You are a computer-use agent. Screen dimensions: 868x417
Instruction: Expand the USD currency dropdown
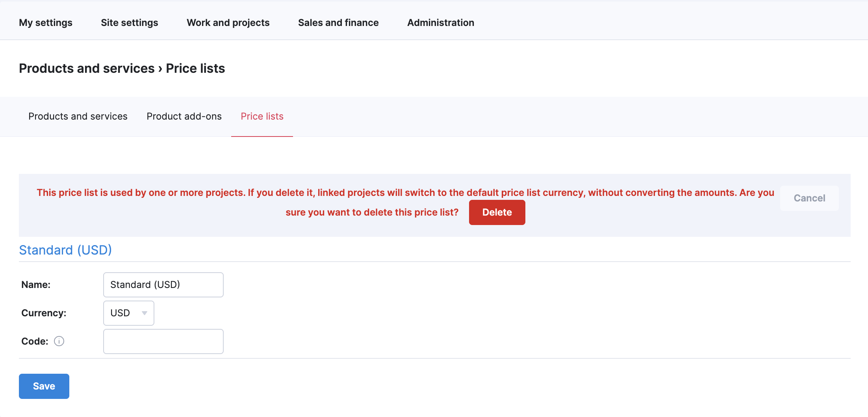click(x=128, y=313)
